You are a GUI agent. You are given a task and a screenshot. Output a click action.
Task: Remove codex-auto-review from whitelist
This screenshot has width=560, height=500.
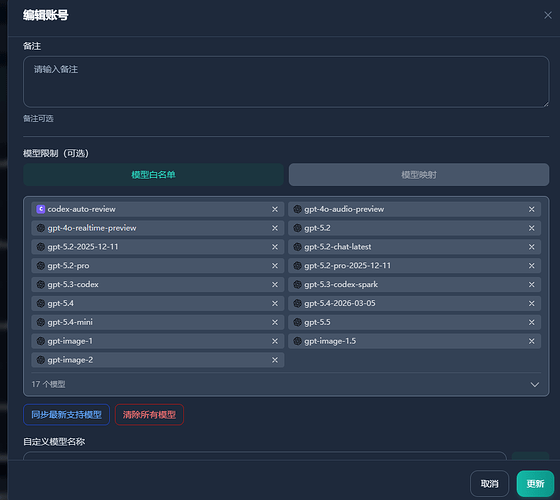(x=275, y=209)
